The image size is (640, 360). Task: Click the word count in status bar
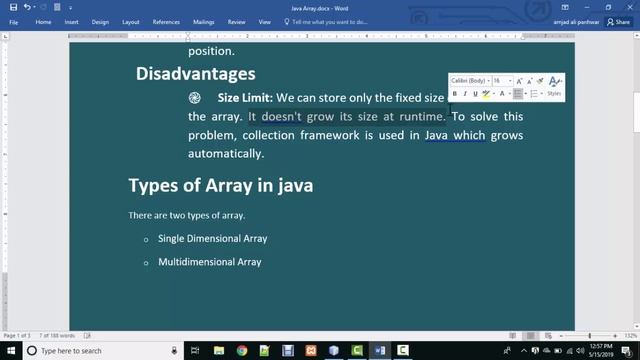tap(57, 336)
